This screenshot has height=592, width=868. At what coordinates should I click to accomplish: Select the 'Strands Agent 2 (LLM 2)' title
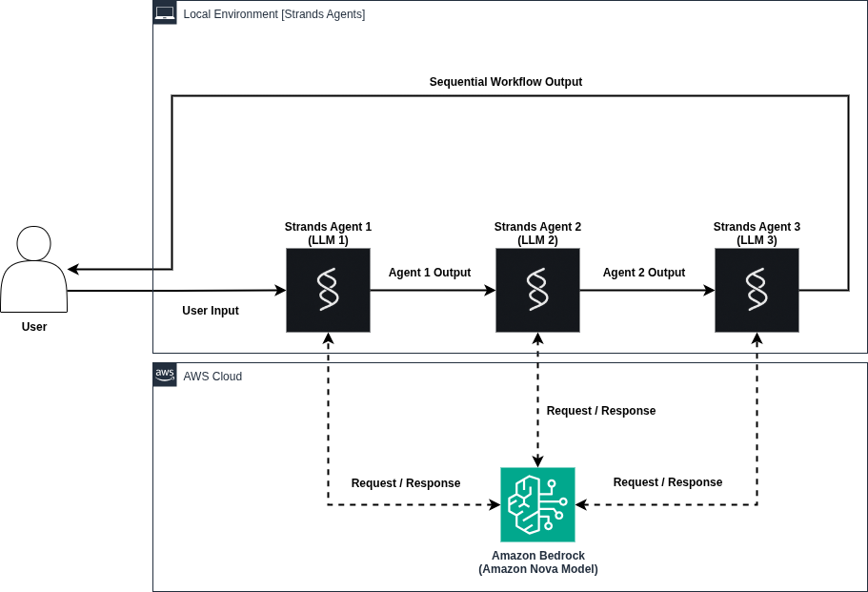pyautogui.click(x=537, y=234)
